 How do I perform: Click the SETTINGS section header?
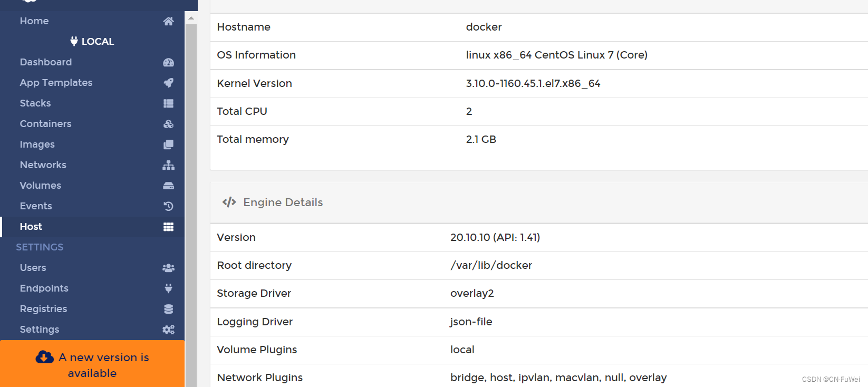click(x=40, y=247)
